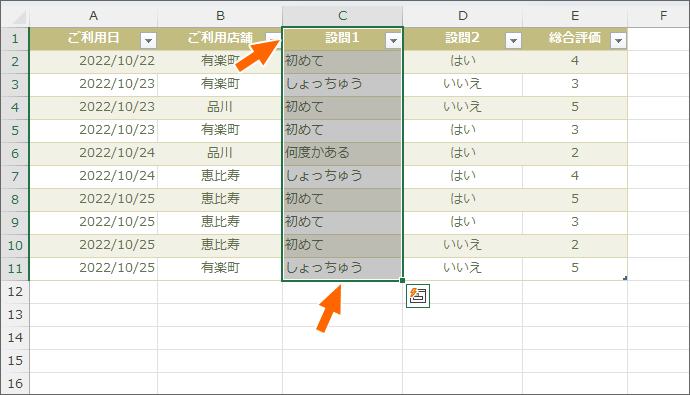
Task: Select column A header
Action: [x=93, y=16]
